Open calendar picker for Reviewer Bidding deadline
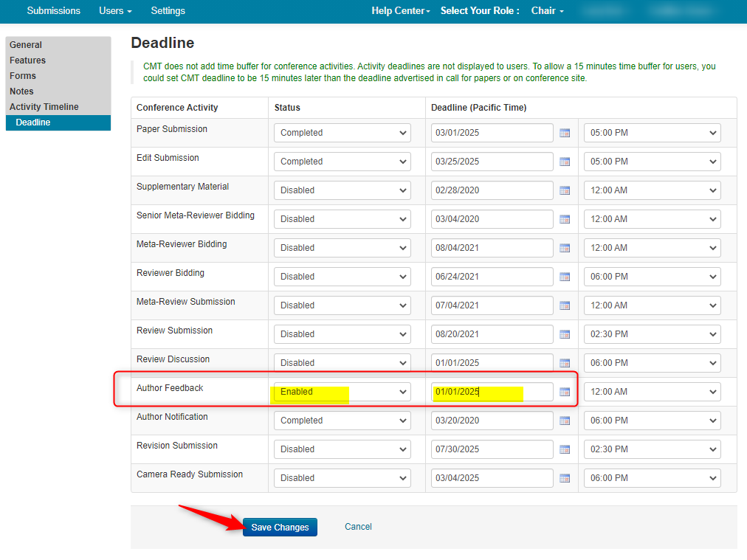Screen dimensions: 747x560 click(565, 277)
